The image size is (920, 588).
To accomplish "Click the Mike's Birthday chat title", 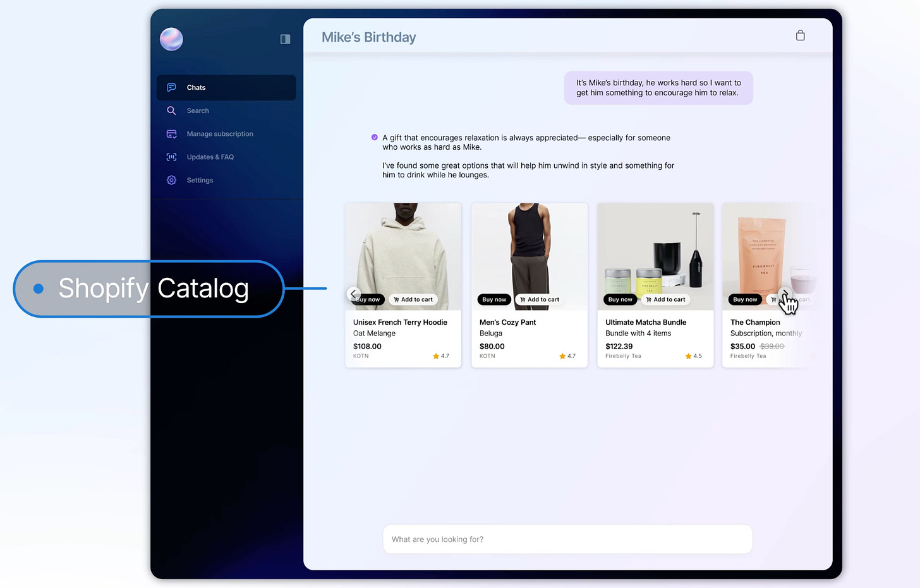I will pos(369,37).
